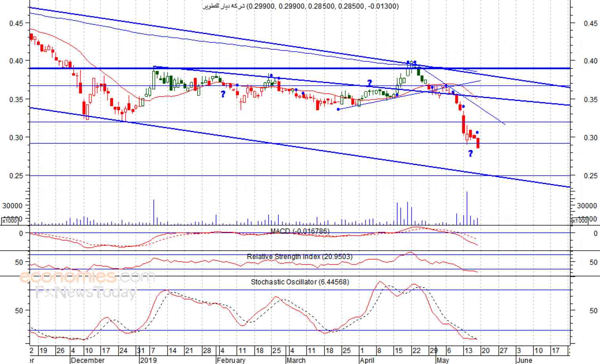The height and width of the screenshot is (364, 600).
Task: Click the 27 date tick in May
Action: [503, 351]
